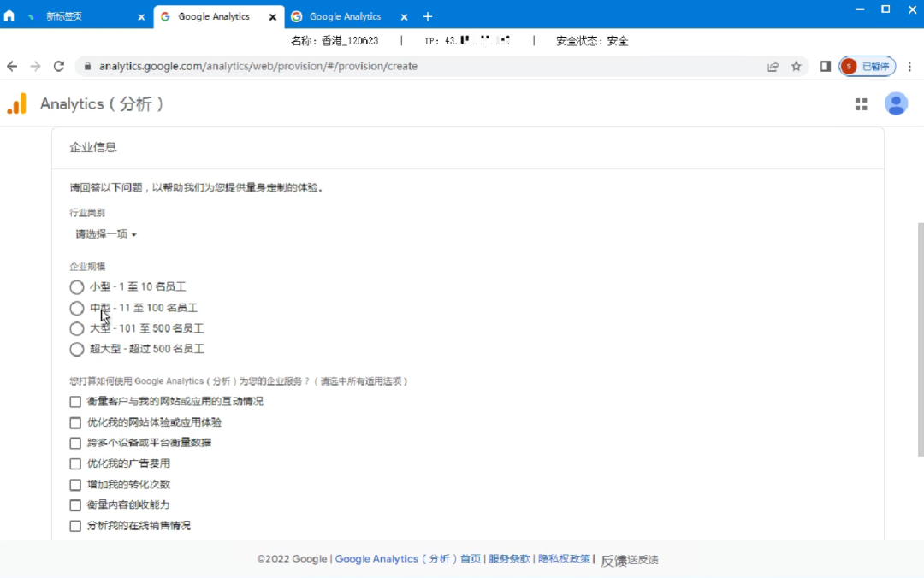Open the Google account avatar

tap(896, 104)
